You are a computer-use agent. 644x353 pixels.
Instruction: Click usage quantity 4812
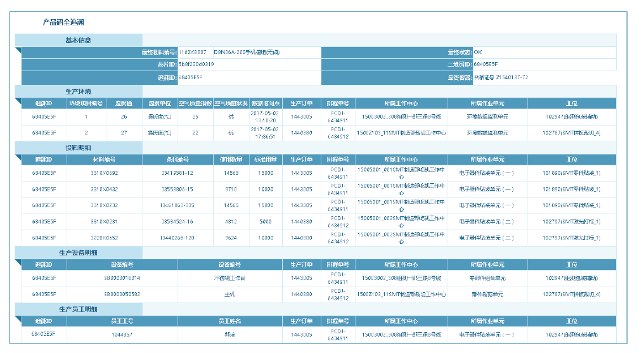click(231, 221)
